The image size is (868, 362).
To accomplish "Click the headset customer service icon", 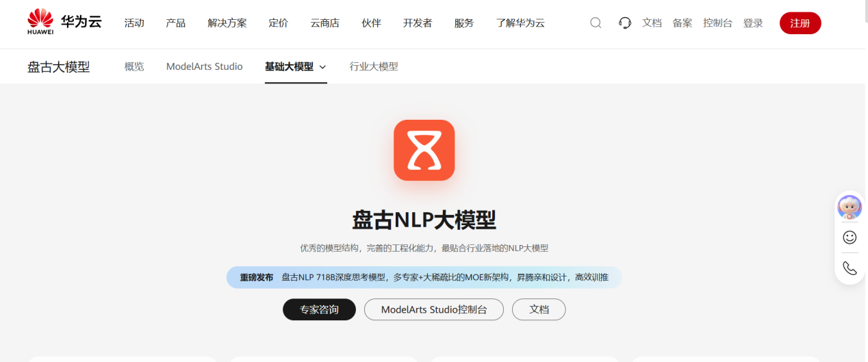I will tap(624, 23).
